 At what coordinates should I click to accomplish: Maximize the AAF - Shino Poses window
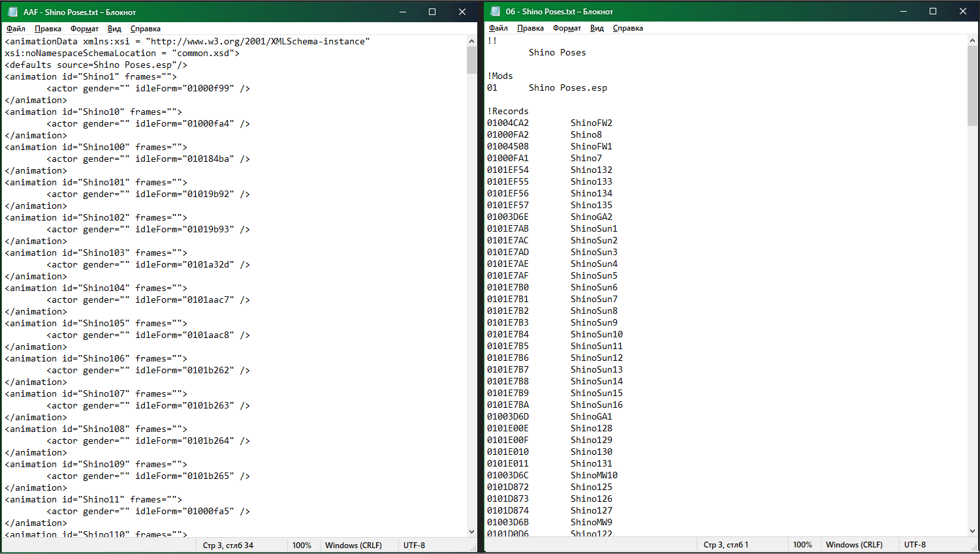tap(432, 12)
